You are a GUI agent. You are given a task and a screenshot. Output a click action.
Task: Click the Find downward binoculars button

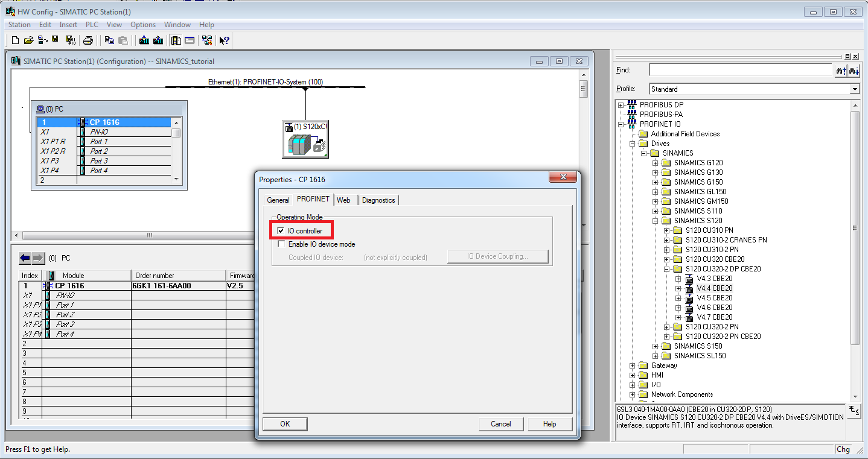854,71
